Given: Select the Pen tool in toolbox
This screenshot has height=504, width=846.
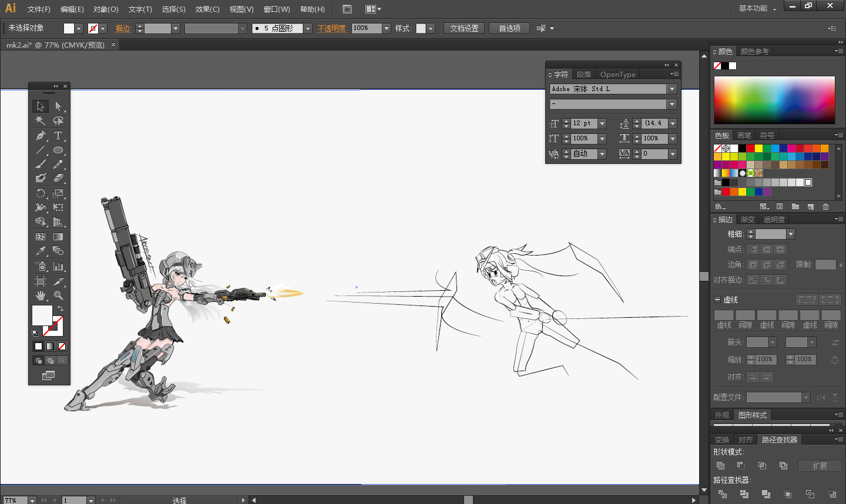Looking at the screenshot, I should coord(41,136).
